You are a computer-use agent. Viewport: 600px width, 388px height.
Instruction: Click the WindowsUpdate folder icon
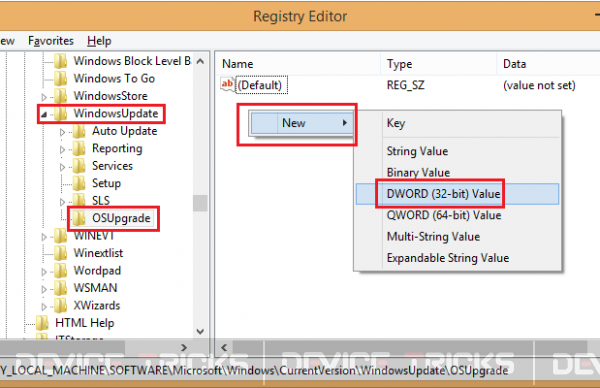click(x=61, y=114)
